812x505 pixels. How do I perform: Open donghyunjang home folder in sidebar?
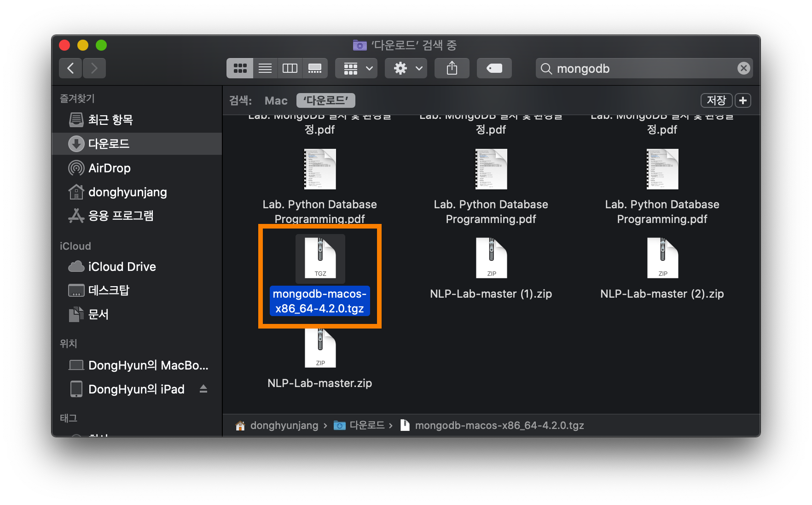coord(137,192)
